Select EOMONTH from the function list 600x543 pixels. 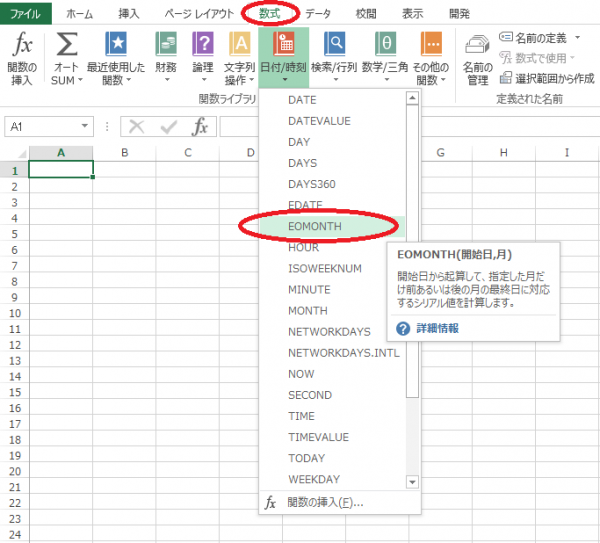(332, 227)
